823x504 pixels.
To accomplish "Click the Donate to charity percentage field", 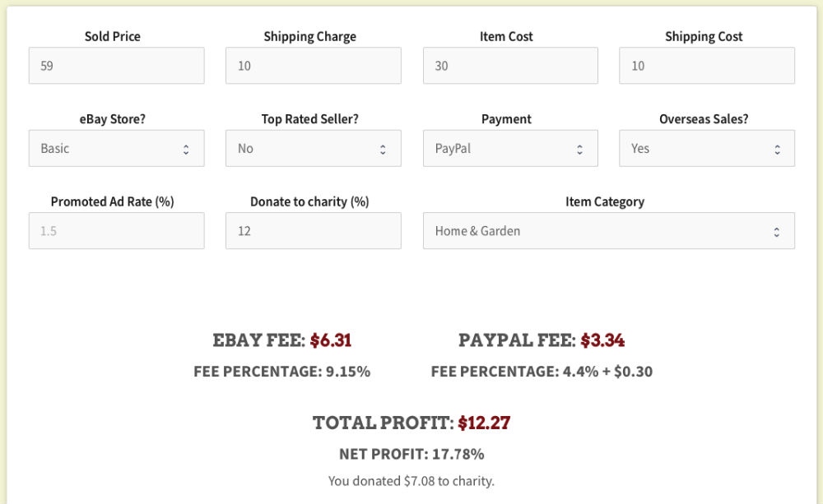I will (313, 231).
